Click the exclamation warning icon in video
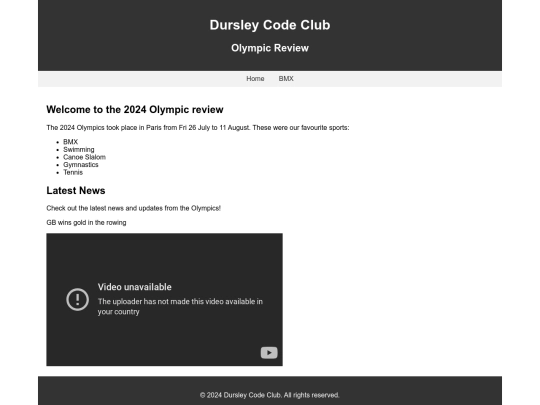540x405 pixels. 77,299
